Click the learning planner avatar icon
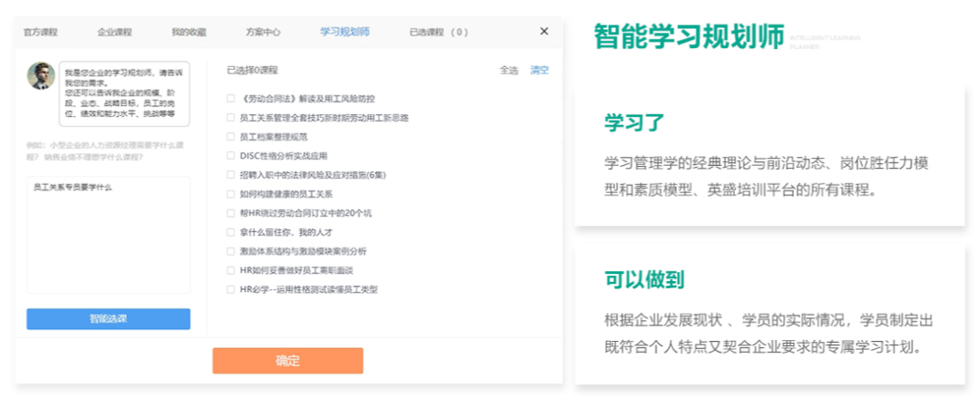 coord(41,76)
